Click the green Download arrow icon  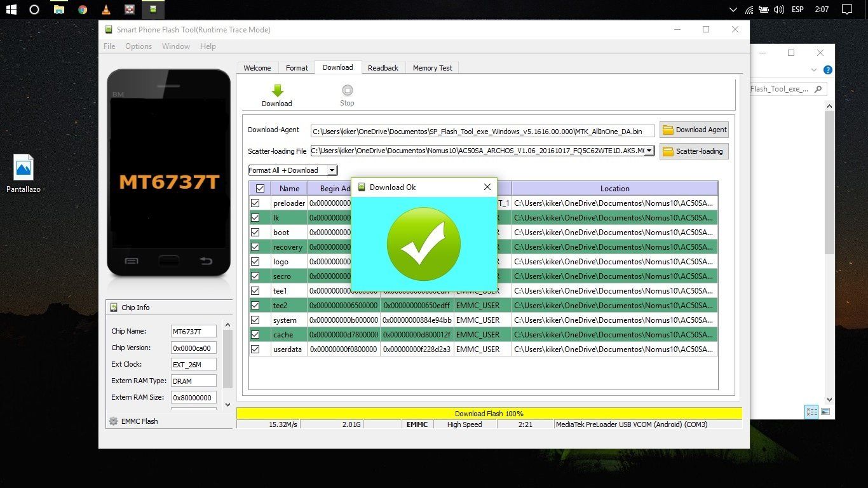coord(277,90)
